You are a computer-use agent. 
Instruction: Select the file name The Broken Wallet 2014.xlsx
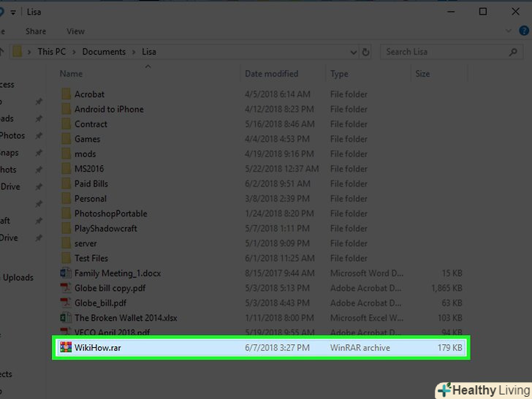click(126, 318)
